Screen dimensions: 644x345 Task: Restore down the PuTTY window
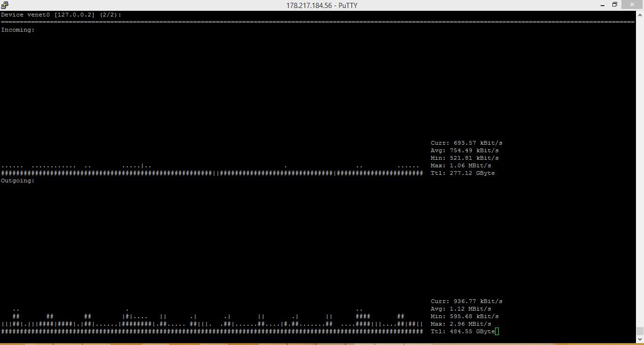click(614, 5)
